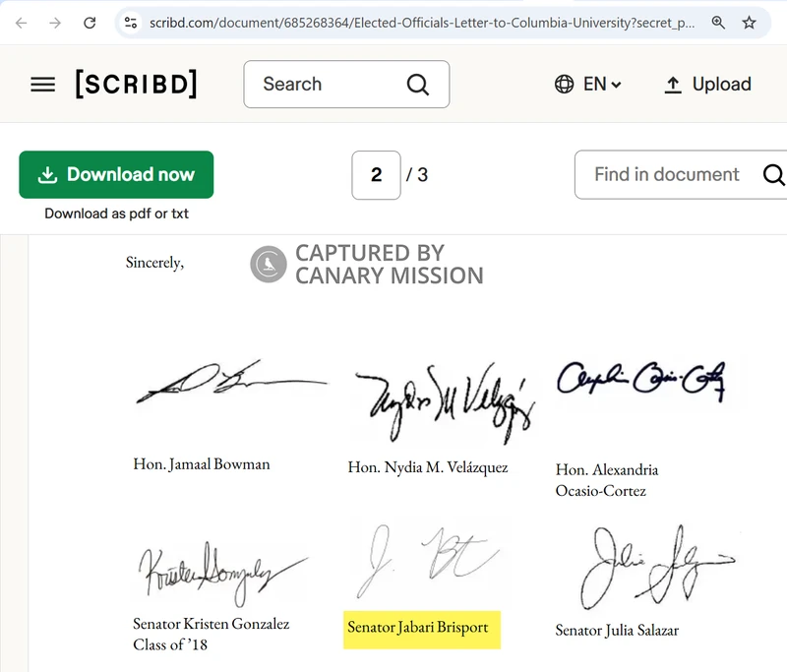The image size is (787, 672).
Task: Click the green Download now button
Action: click(x=116, y=175)
